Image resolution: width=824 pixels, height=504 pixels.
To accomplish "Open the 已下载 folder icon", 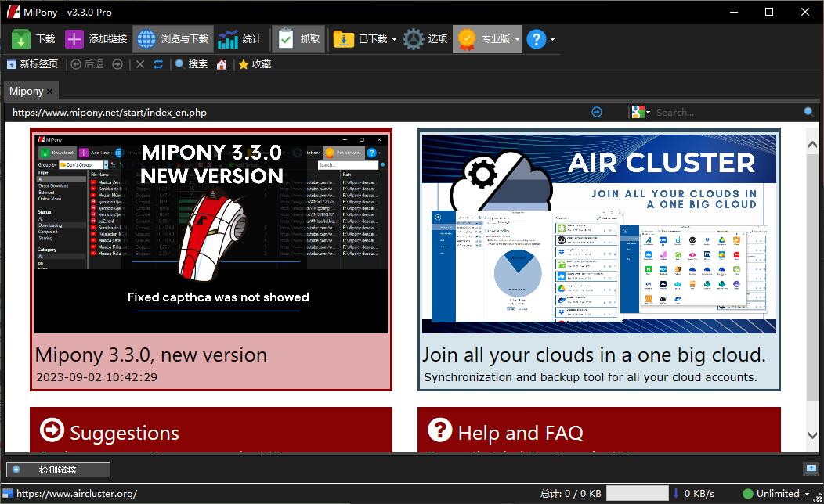I will click(x=344, y=39).
